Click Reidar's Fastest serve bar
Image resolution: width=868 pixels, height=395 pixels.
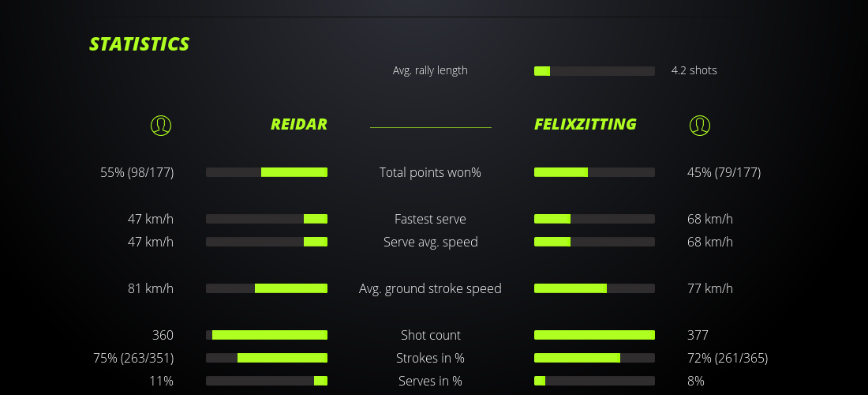tap(267, 219)
